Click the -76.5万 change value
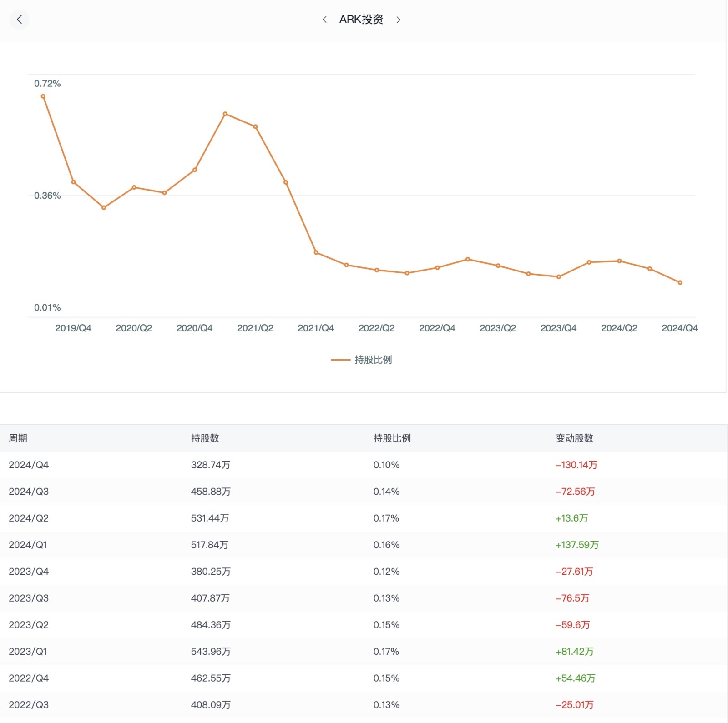Screen dimensions: 728x723 pos(572,598)
